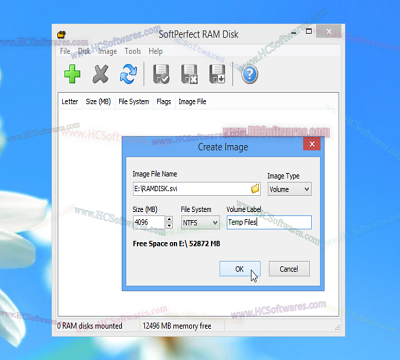Expand the File System dropdown set to NTFS
Viewport: 400px width, 360px height.
pos(200,222)
